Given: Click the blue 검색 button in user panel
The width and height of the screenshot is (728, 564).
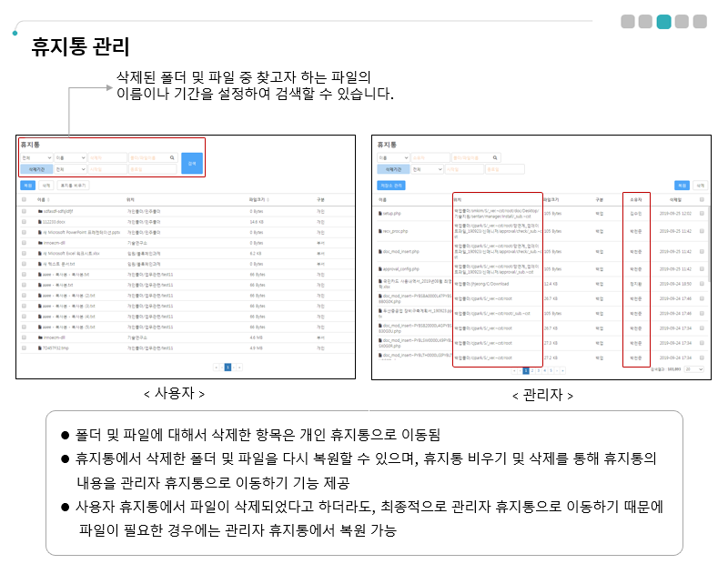Looking at the screenshot, I should [x=191, y=163].
